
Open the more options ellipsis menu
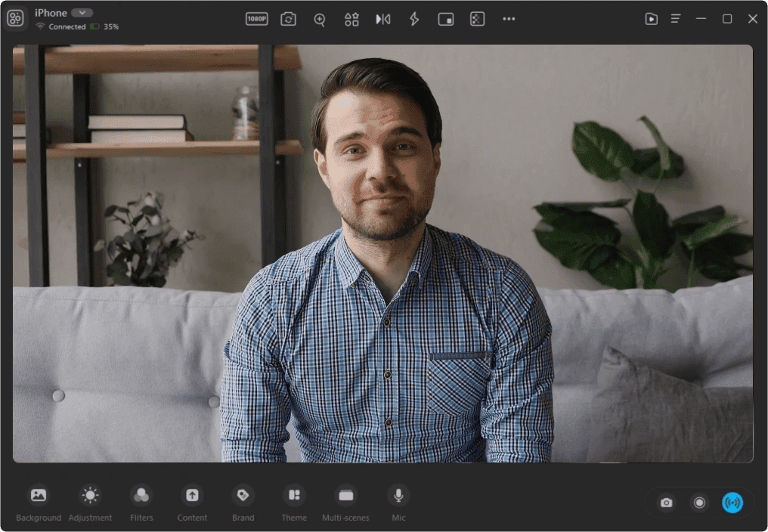(509, 19)
